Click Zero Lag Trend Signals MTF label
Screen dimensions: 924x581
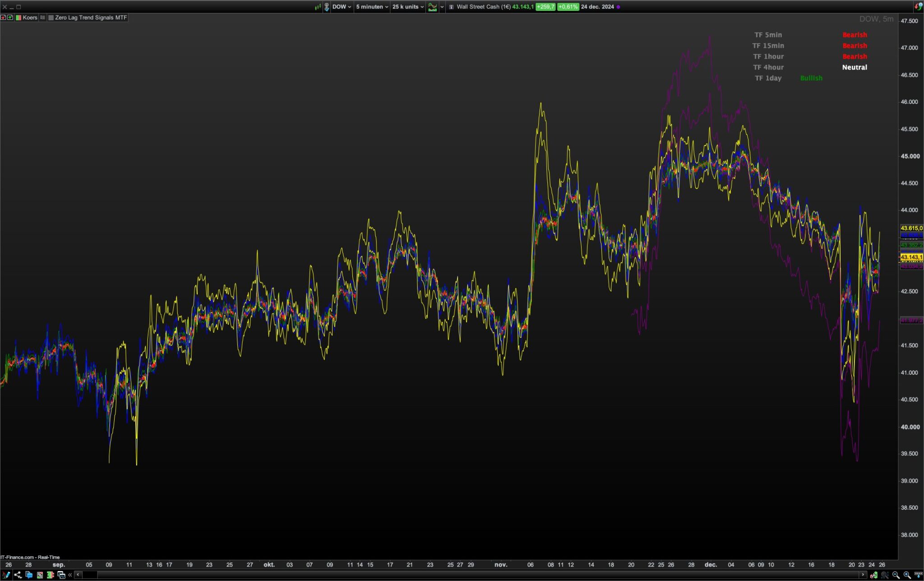[x=91, y=18]
